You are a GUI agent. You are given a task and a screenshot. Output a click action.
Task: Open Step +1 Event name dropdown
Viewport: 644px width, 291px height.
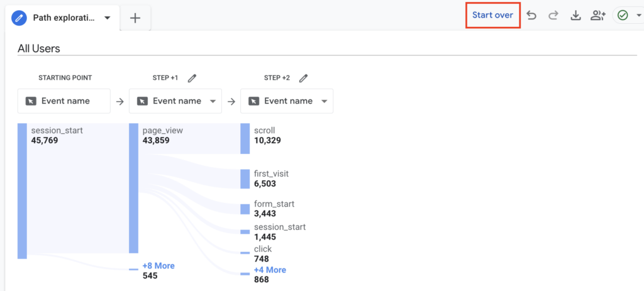(213, 101)
